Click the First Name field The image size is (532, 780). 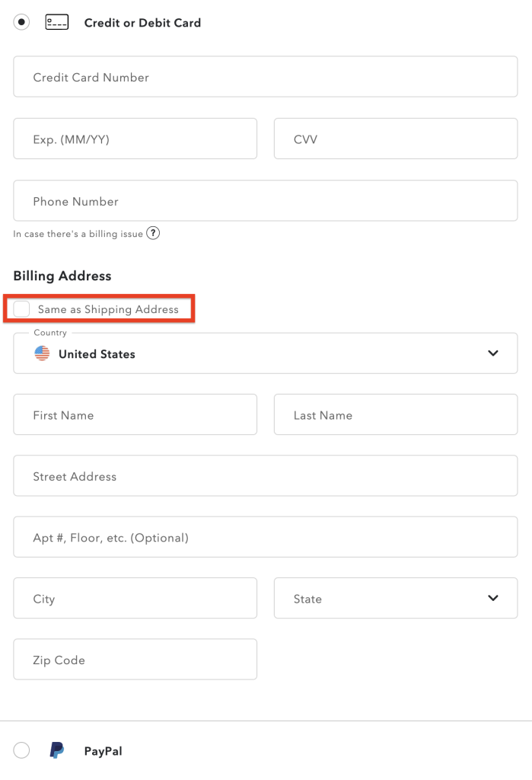point(135,415)
